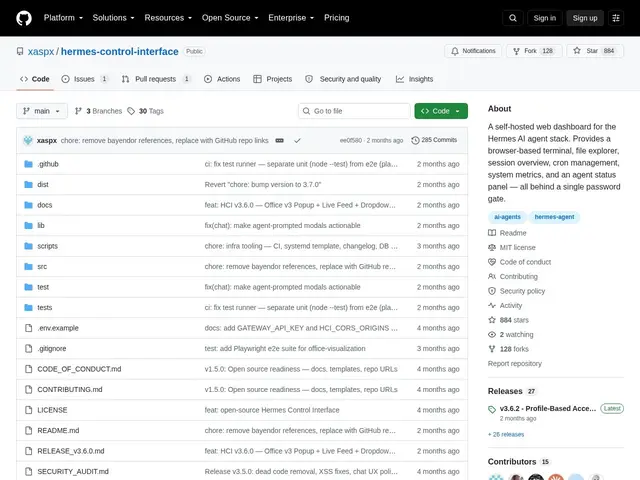The height and width of the screenshot is (480, 640).
Task: Open the .gitignore file
Action: pos(52,349)
